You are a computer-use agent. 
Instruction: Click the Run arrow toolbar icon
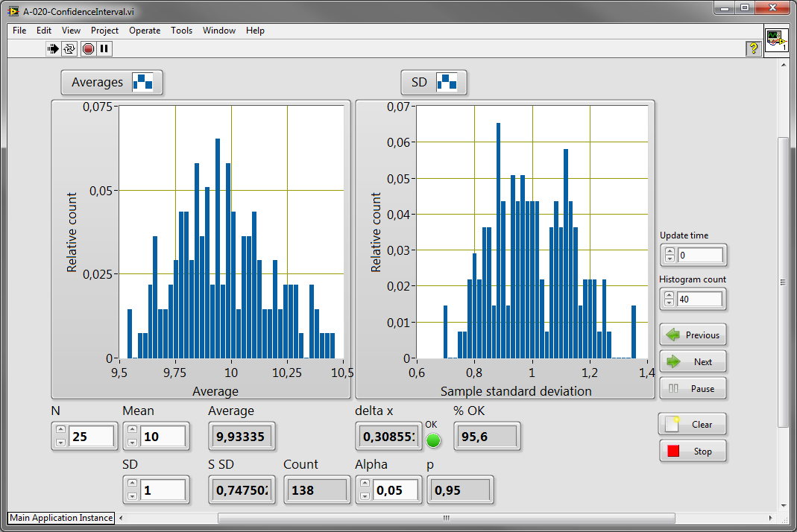pyautogui.click(x=53, y=48)
